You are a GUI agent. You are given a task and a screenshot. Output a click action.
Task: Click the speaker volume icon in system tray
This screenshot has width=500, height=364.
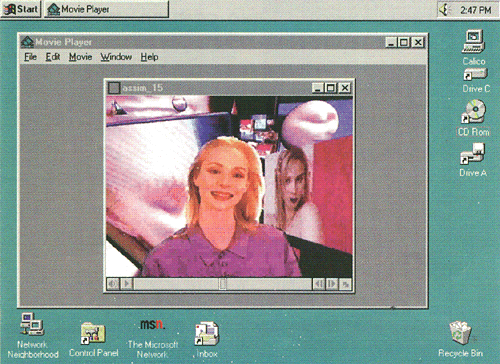[444, 10]
